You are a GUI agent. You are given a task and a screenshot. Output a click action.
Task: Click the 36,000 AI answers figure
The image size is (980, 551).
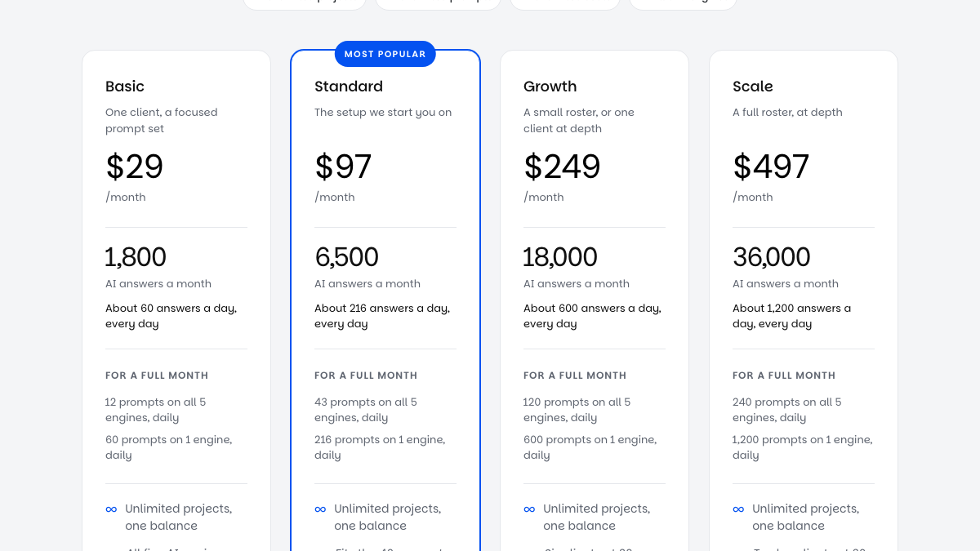click(x=772, y=257)
